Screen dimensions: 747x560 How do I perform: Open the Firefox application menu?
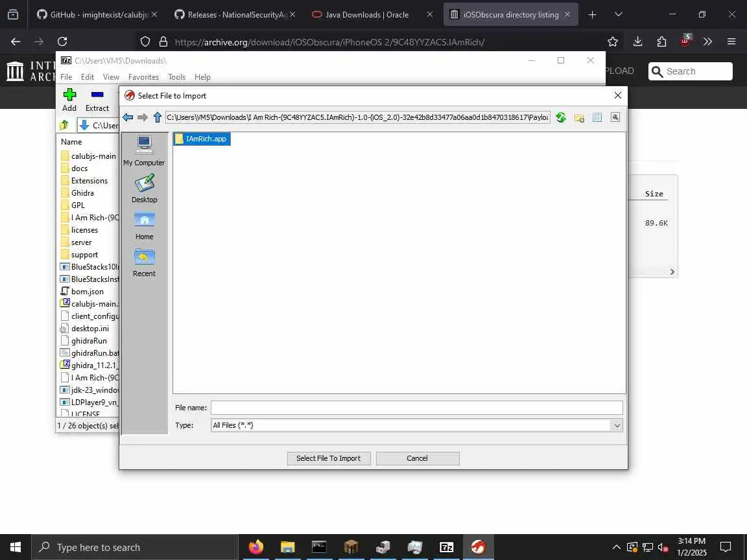(731, 42)
